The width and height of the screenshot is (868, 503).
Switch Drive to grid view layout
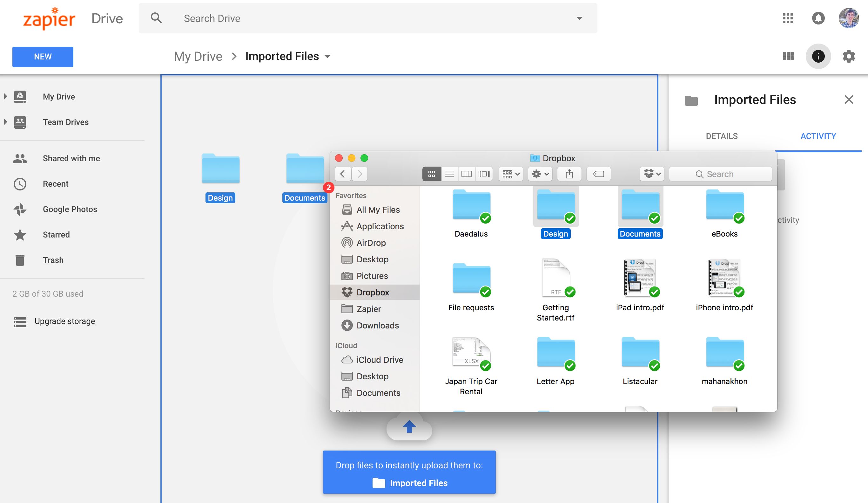788,56
